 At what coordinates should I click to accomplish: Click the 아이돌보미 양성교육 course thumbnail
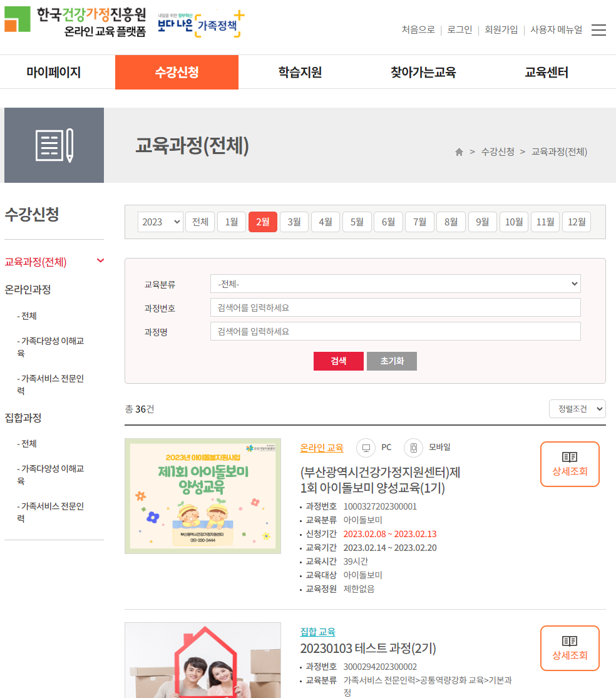coord(202,495)
